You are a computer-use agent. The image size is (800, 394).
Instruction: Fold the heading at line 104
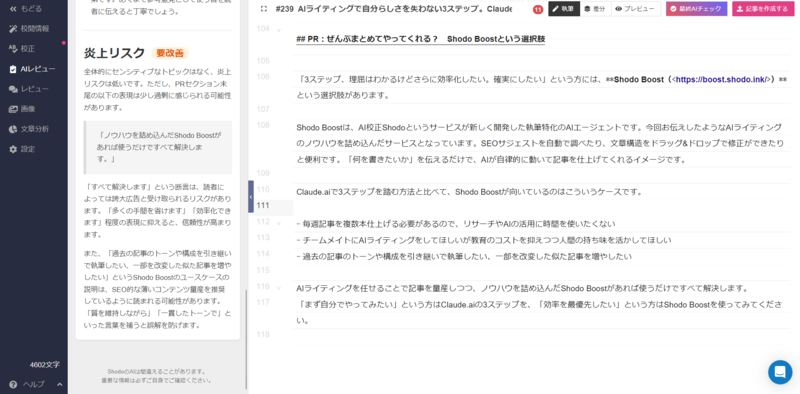tap(279, 30)
